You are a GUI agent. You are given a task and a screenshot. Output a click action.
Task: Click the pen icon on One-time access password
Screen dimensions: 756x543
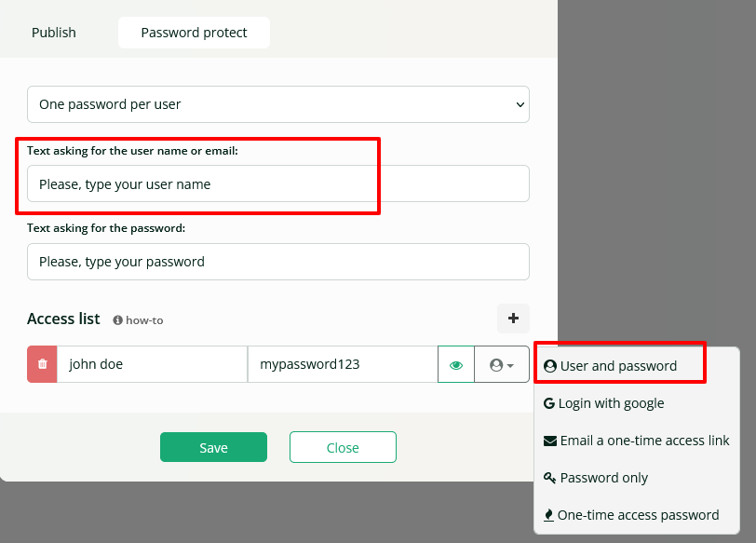point(549,514)
